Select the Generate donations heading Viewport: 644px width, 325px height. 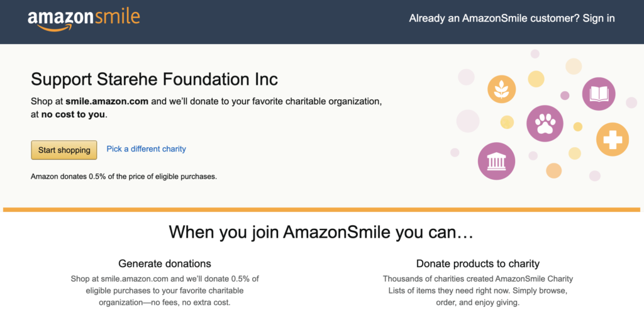[165, 263]
